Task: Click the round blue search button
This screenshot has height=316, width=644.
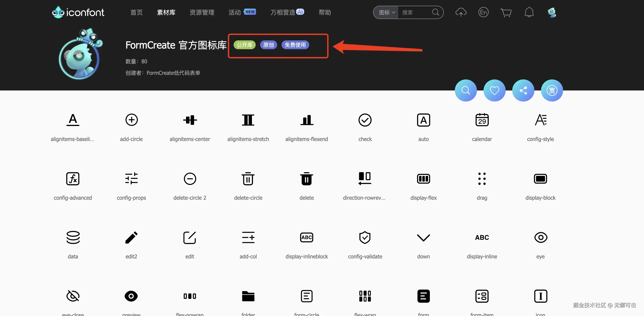Action: [x=465, y=90]
